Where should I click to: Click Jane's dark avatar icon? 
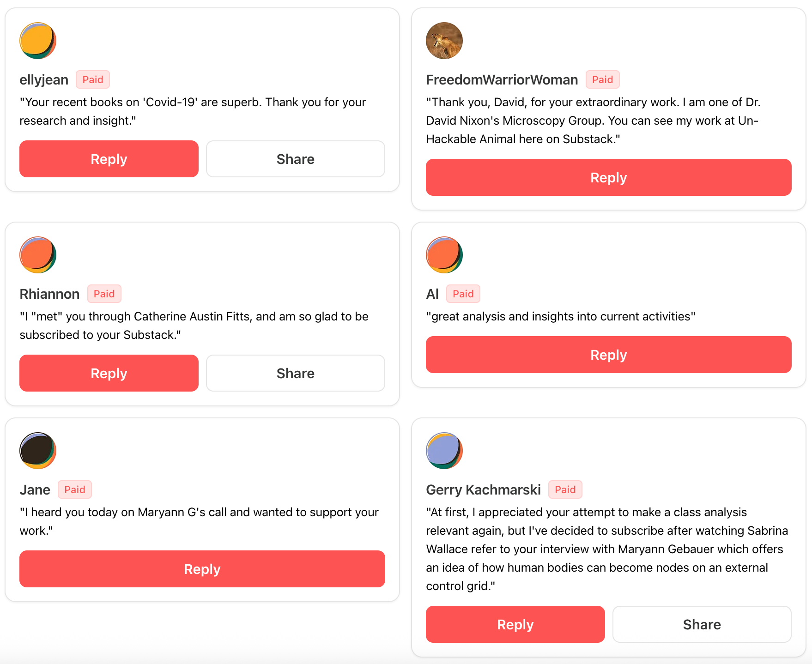tap(38, 451)
